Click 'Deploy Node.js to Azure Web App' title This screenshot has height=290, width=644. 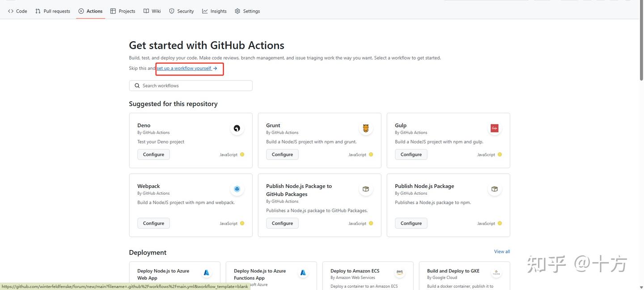(x=163, y=274)
